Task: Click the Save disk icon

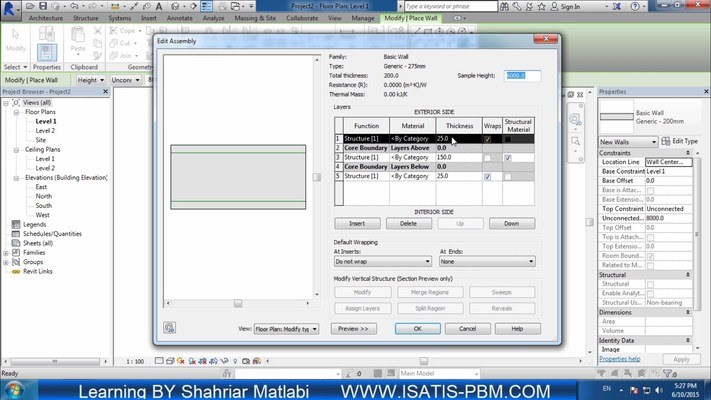Action: [x=43, y=6]
